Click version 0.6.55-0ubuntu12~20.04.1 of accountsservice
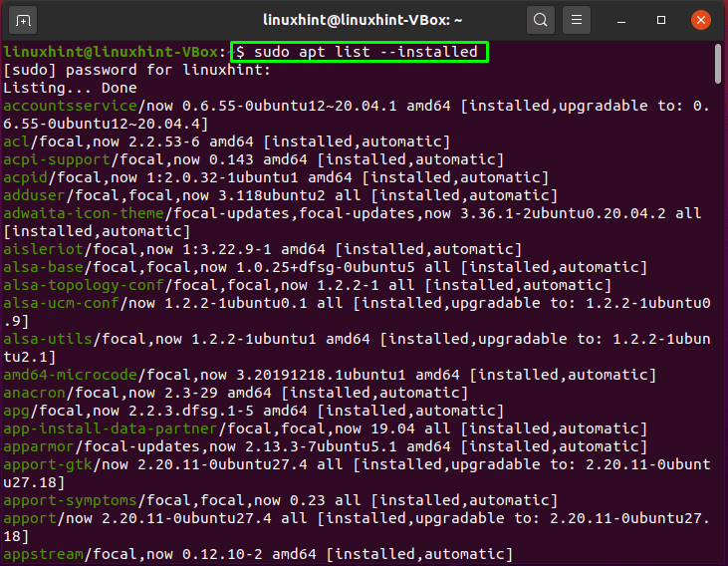The height and width of the screenshot is (566, 728). click(x=290, y=106)
